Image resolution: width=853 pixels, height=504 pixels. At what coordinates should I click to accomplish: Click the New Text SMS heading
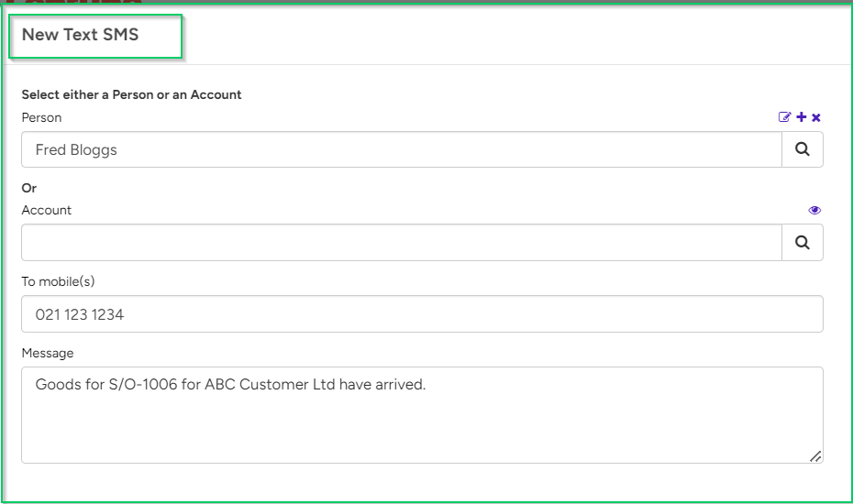click(80, 35)
